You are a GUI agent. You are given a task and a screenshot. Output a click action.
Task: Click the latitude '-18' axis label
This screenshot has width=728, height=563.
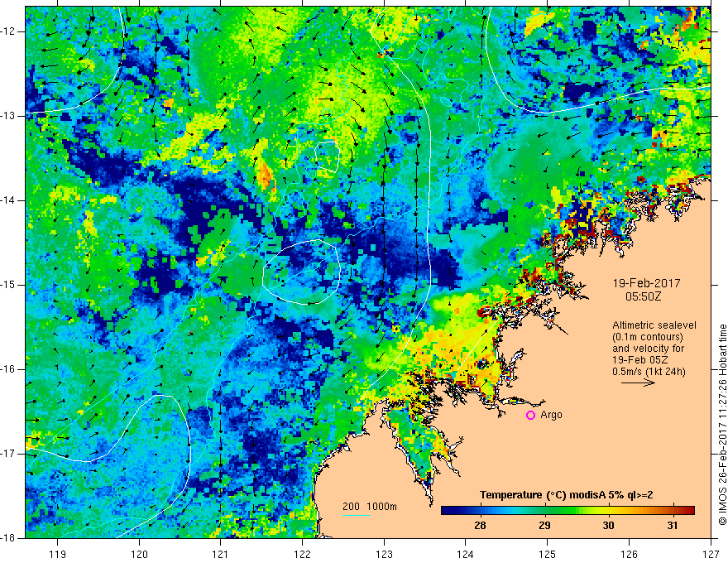coord(8,538)
